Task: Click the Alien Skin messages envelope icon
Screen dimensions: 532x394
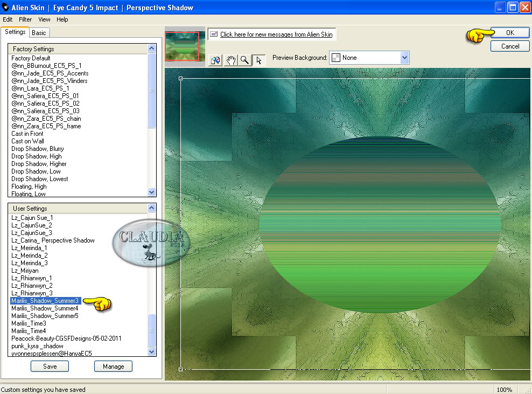Action: click(214, 34)
